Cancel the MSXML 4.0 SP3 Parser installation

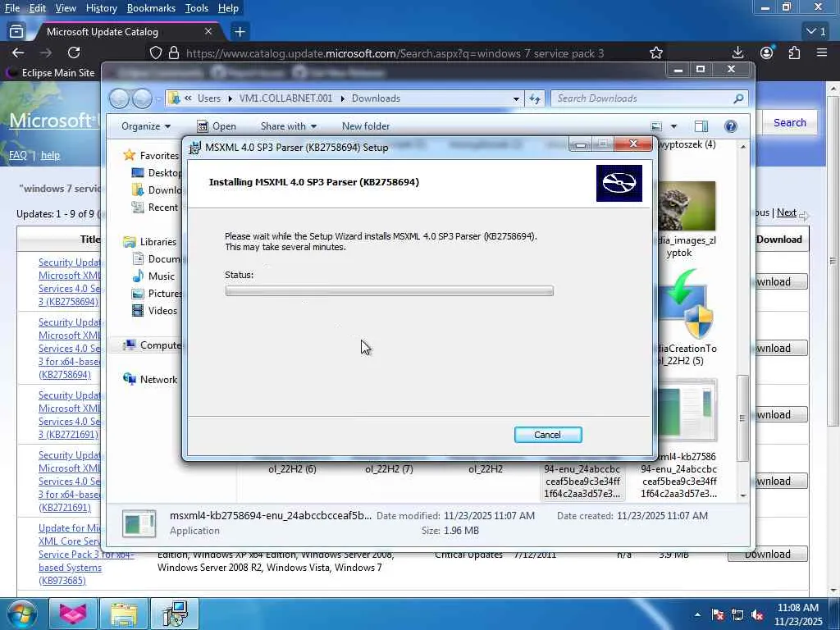coord(547,435)
